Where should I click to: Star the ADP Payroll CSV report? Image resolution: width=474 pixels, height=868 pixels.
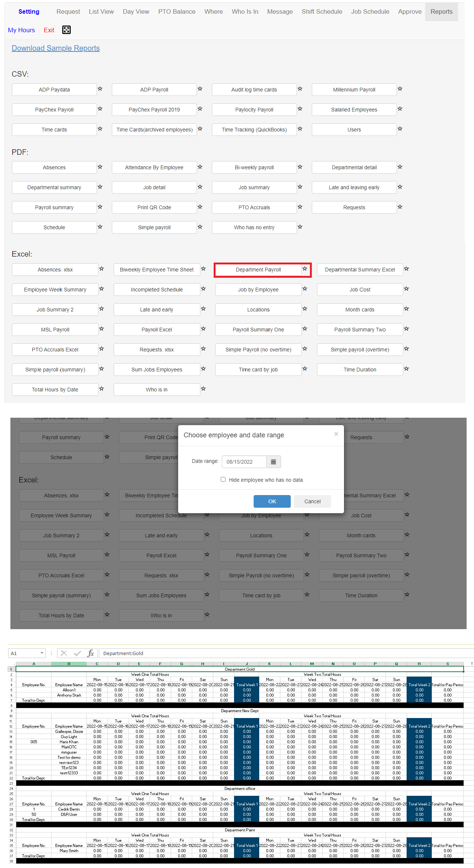coord(200,89)
